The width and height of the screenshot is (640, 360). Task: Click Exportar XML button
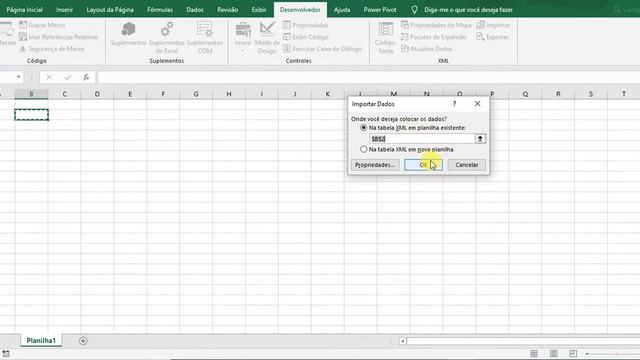492,37
